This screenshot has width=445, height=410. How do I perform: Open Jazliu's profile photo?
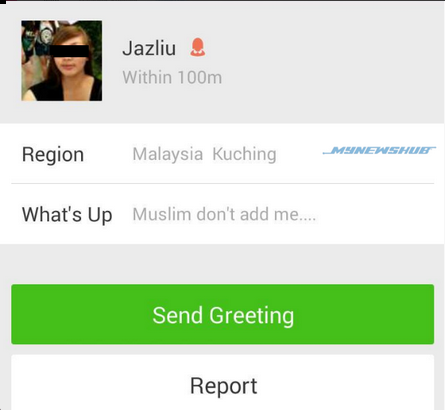62,61
